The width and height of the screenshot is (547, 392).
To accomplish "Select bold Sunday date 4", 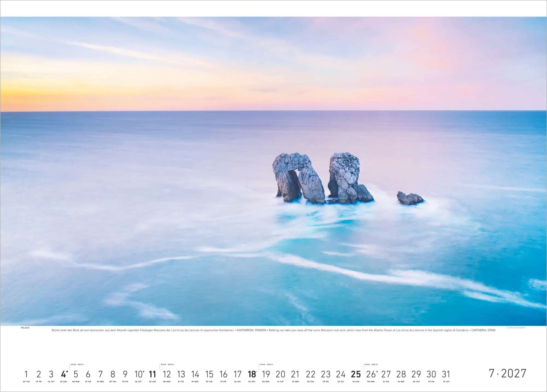I will (x=63, y=374).
